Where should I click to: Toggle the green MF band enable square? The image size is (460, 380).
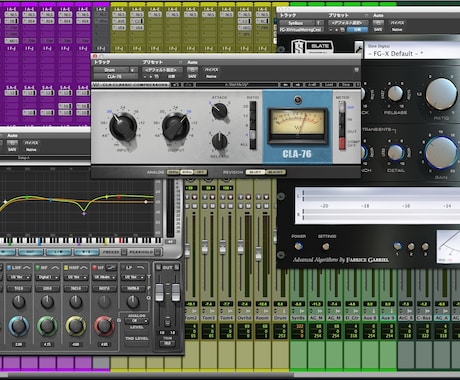tap(38, 268)
